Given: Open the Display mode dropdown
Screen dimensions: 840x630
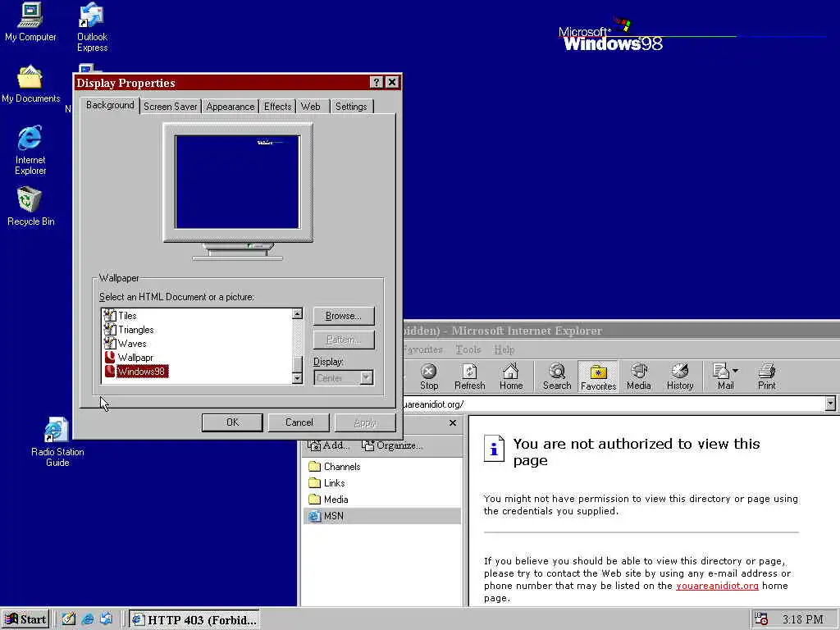Looking at the screenshot, I should (x=367, y=377).
